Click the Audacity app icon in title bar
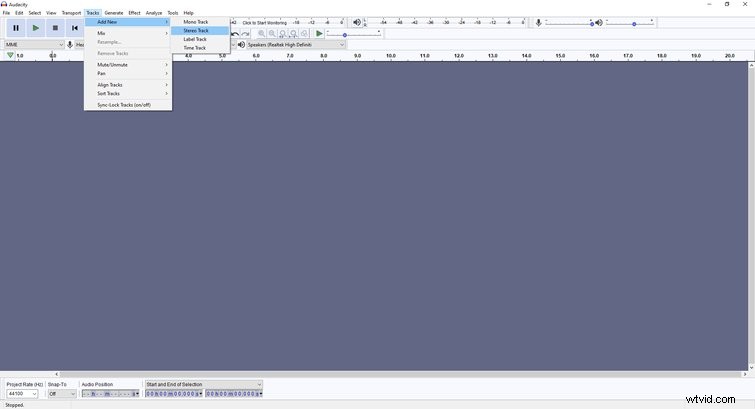 [4, 4]
